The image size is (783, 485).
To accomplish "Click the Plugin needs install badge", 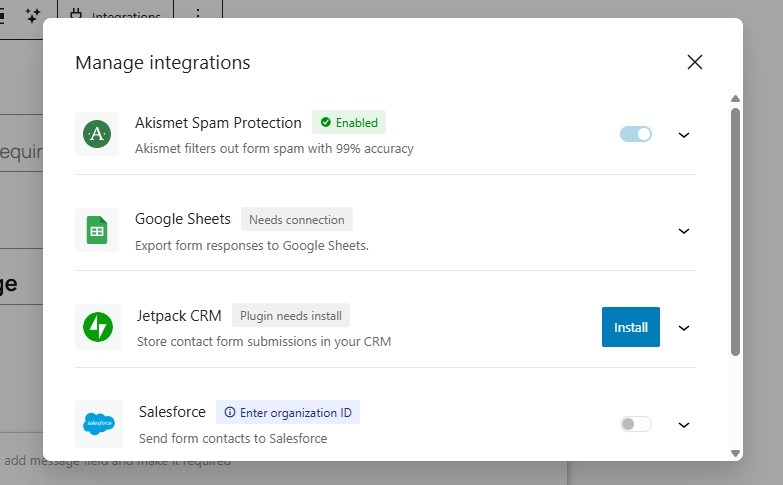I will (x=291, y=315).
